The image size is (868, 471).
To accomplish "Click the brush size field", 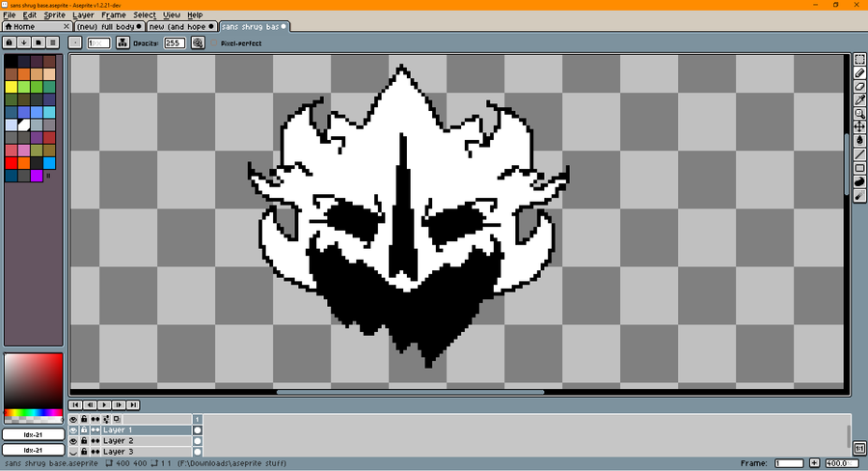I will pos(98,42).
